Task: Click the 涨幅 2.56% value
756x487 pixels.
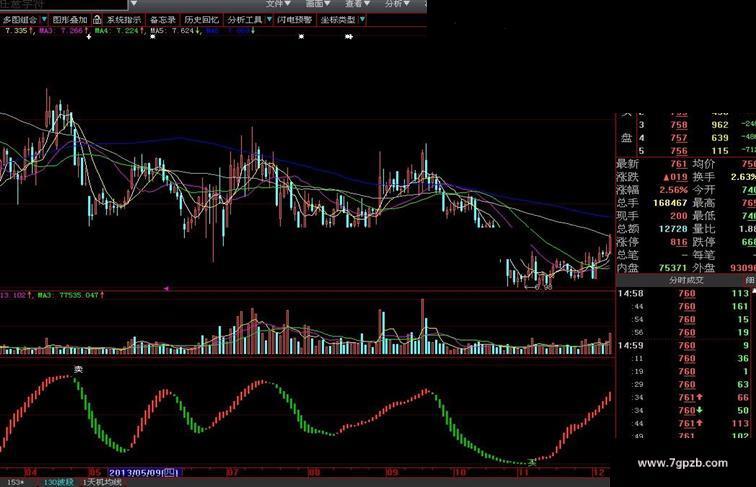Action: pos(674,190)
